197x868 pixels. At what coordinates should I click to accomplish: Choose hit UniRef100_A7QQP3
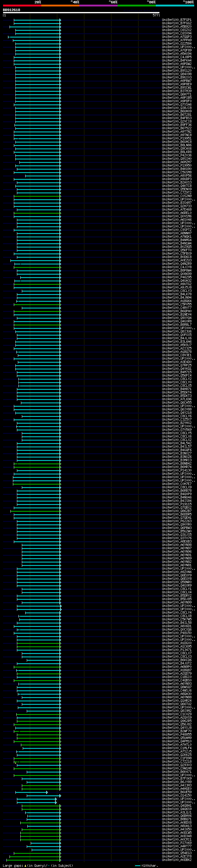(x=176, y=37)
